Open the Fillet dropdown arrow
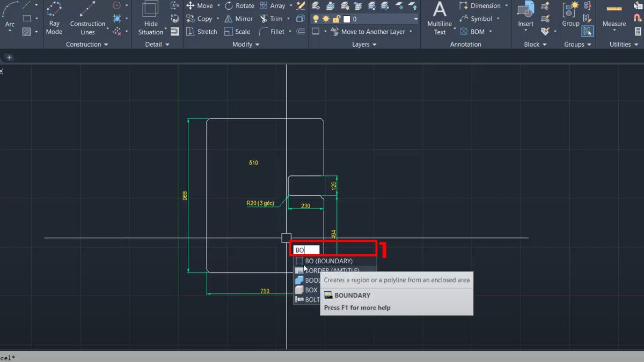This screenshot has height=362, width=644. pyautogui.click(x=290, y=32)
